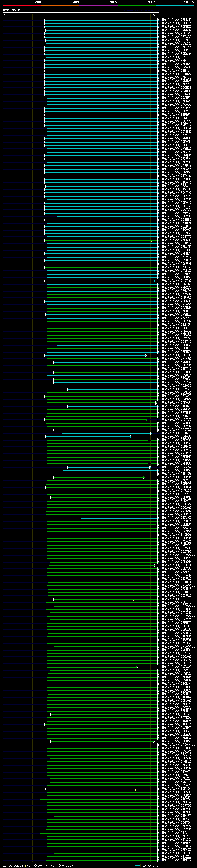
Task: Click the red 20% identity legend segment
Action: click(x=22, y=6)
